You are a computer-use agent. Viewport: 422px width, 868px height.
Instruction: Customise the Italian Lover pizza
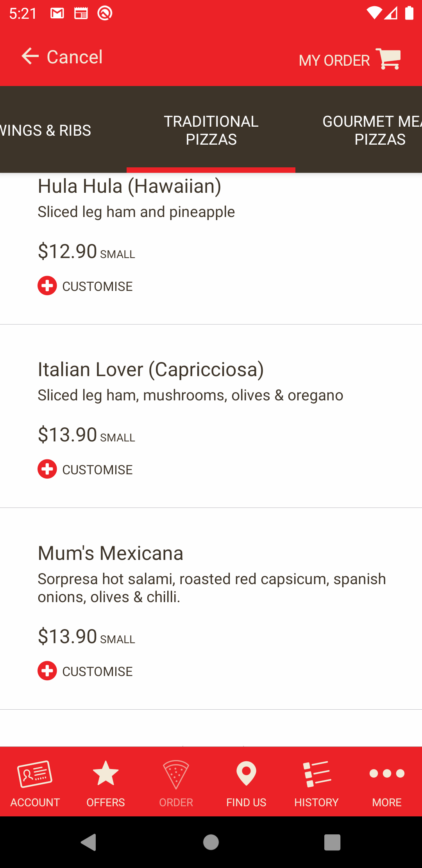pyautogui.click(x=97, y=470)
